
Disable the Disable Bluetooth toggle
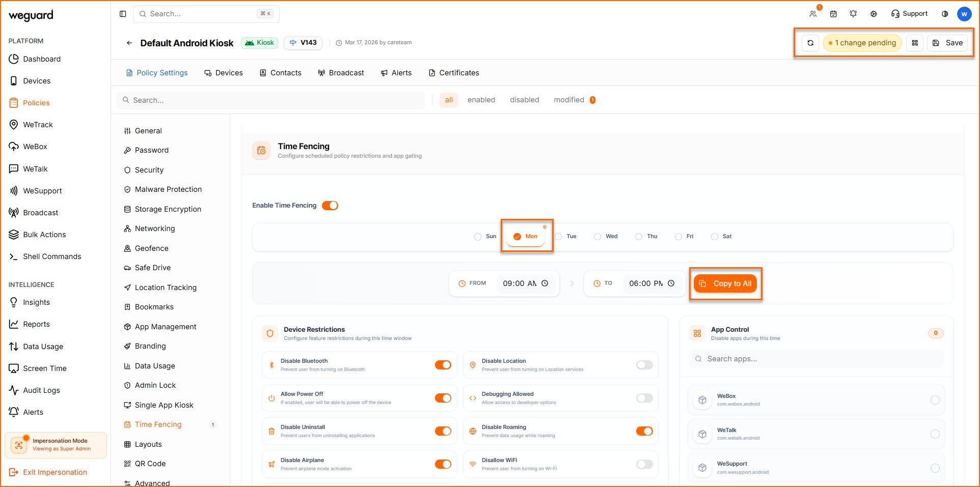443,365
